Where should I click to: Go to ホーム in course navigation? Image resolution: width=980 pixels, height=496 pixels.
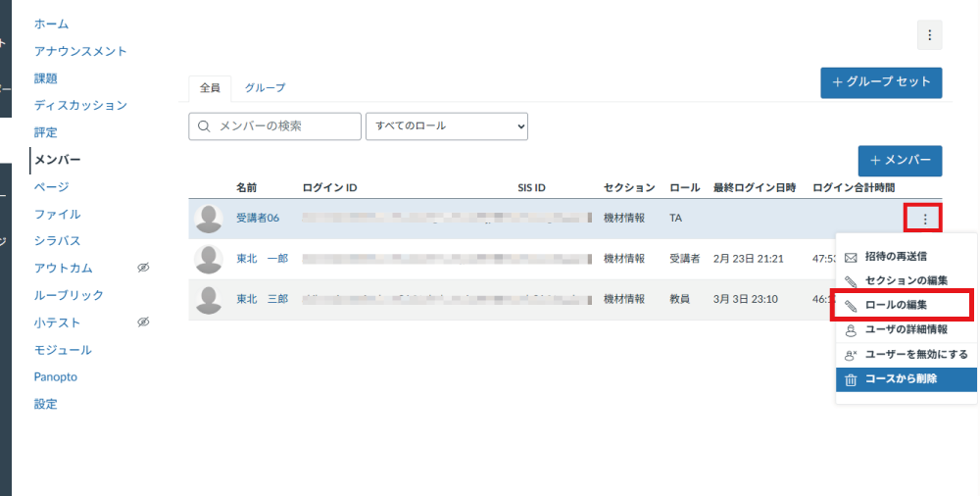click(x=51, y=24)
